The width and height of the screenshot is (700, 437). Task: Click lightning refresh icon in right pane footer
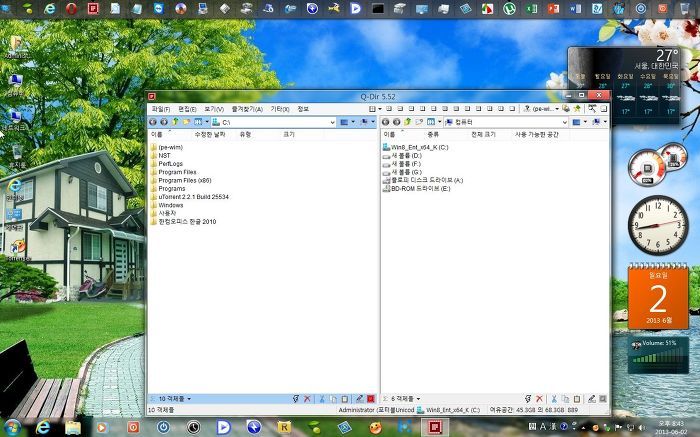[528, 399]
